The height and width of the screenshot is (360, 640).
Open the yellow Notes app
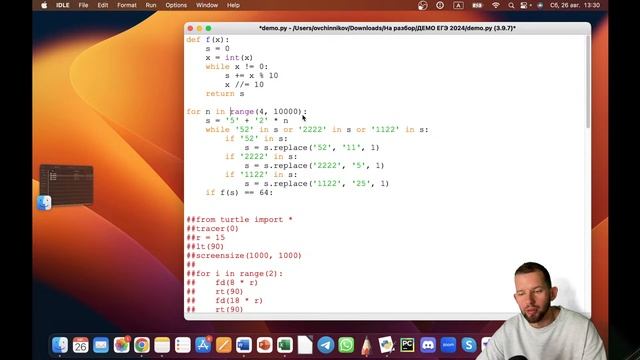(162, 345)
